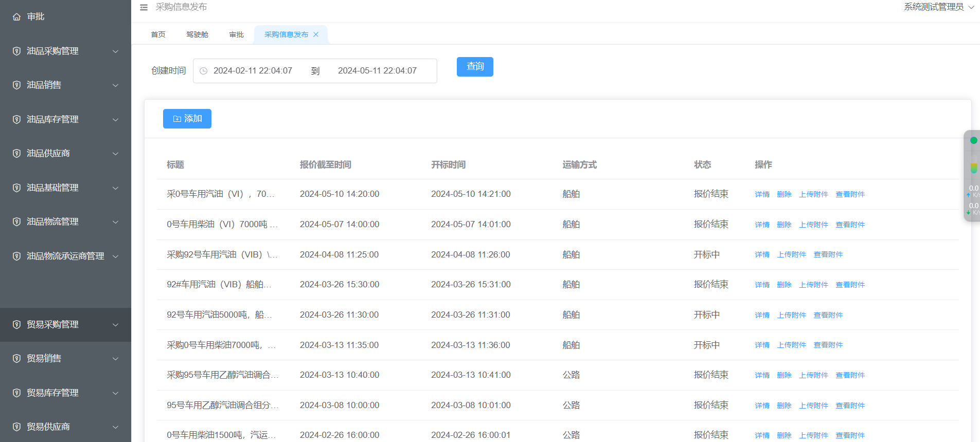This screenshot has height=442, width=980.
Task: Upload attachment for 采购0号车用柴油7000吨 row
Action: point(792,345)
